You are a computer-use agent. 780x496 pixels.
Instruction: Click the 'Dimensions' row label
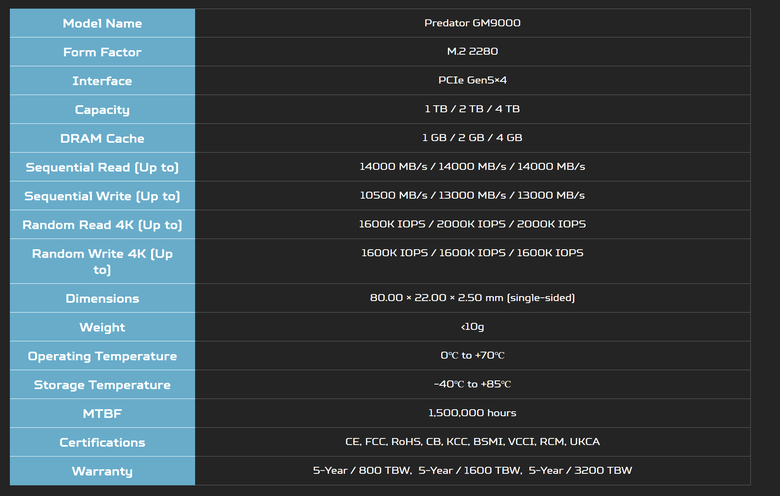tap(102, 299)
